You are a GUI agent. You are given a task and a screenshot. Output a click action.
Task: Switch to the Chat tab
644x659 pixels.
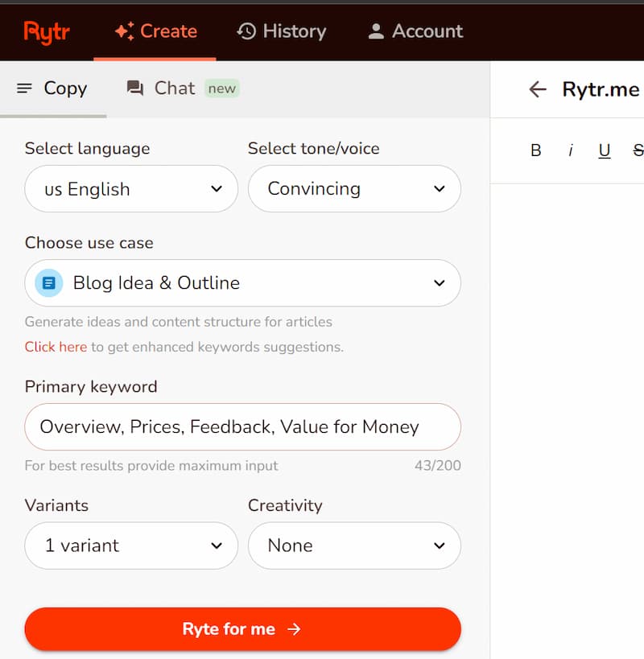[183, 89]
